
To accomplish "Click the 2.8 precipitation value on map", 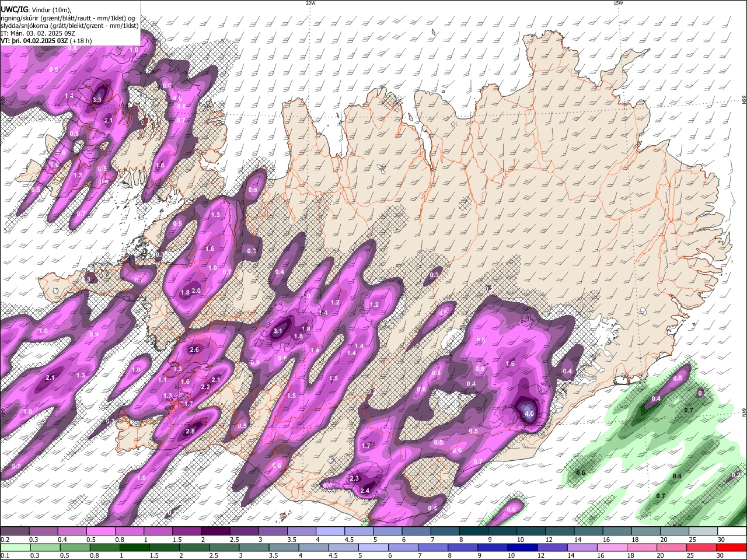I will [x=190, y=432].
